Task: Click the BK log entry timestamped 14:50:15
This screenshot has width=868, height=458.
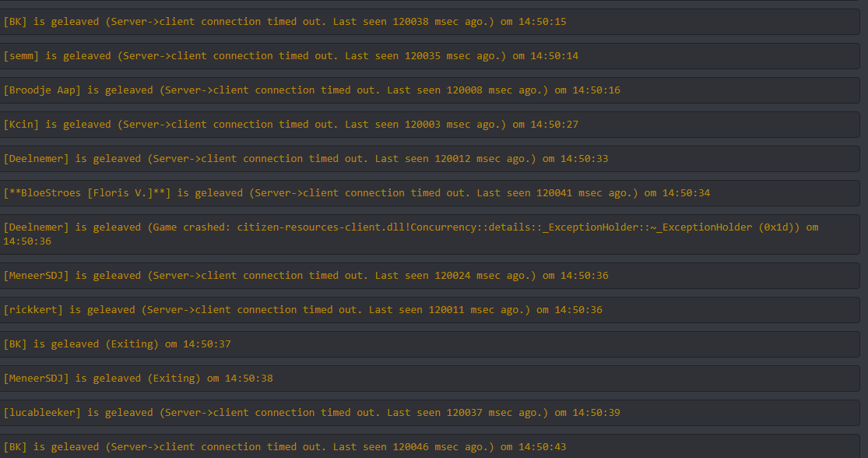Action: (285, 22)
